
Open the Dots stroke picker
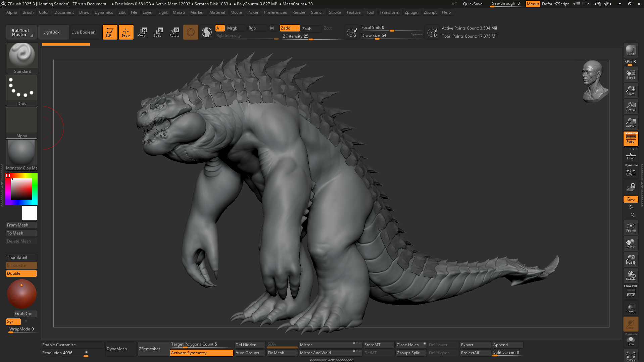[x=21, y=91]
